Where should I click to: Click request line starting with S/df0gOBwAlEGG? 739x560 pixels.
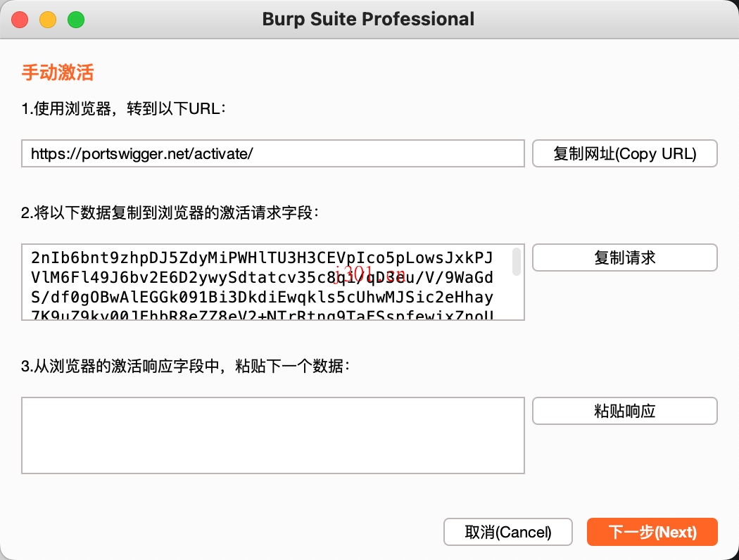coord(262,297)
